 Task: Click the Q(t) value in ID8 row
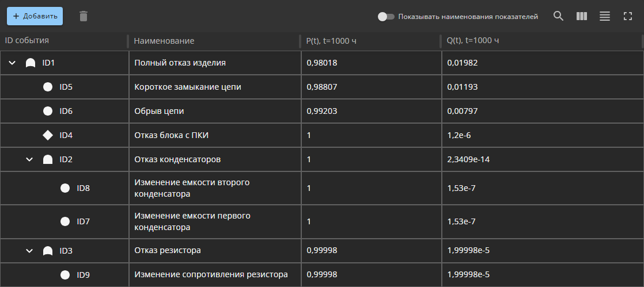[x=461, y=188]
